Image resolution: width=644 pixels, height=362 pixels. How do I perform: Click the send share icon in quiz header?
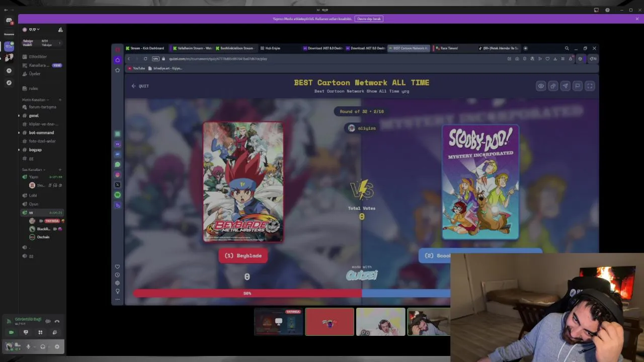coord(566,86)
